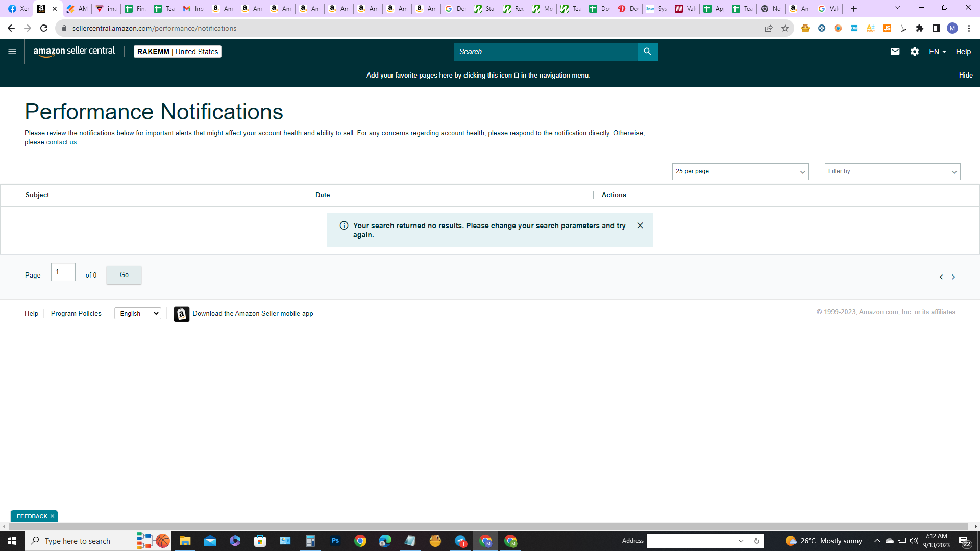Viewport: 980px width, 551px height.
Task: Switch to the Facebook browser tab
Action: pos(18,9)
